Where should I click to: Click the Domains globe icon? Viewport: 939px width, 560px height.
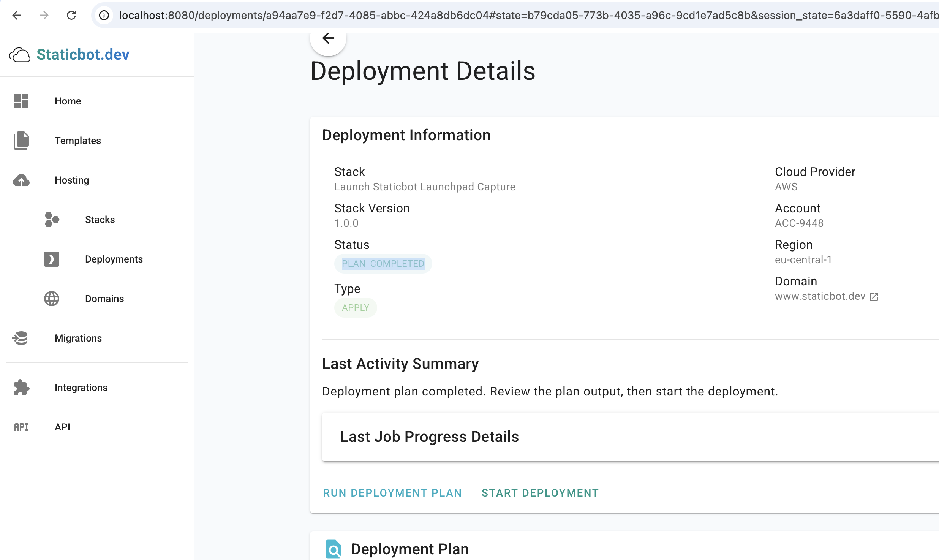52,299
